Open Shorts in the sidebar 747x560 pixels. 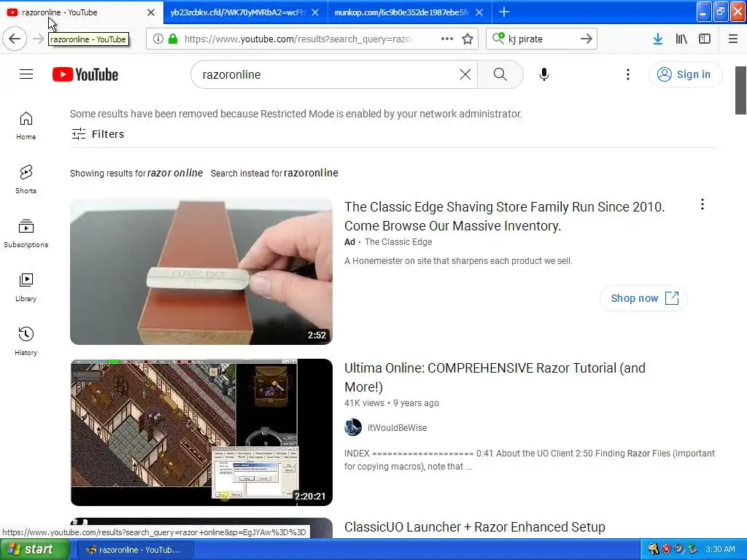26,179
